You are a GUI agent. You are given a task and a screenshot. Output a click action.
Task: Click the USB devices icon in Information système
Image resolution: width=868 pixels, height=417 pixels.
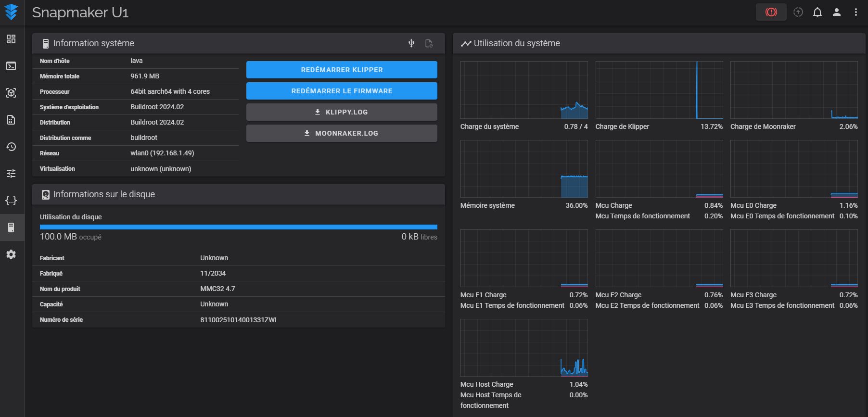[411, 43]
